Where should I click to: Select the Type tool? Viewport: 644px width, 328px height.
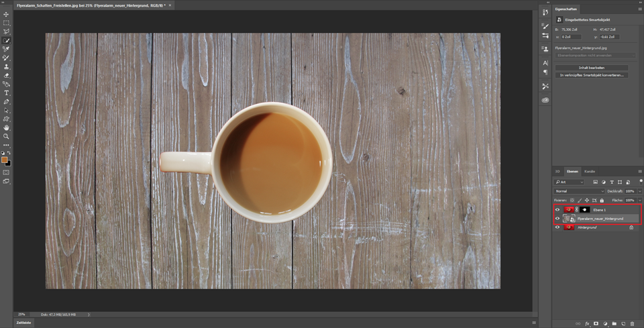tap(7, 93)
